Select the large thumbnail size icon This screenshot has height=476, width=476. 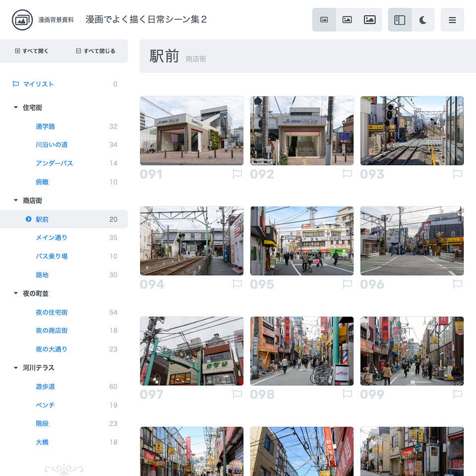coord(370,19)
